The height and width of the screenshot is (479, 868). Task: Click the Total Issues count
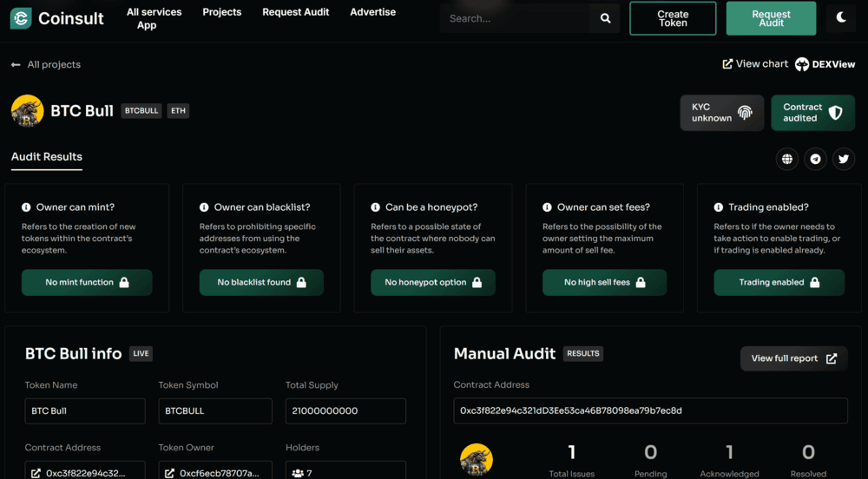[x=572, y=452]
